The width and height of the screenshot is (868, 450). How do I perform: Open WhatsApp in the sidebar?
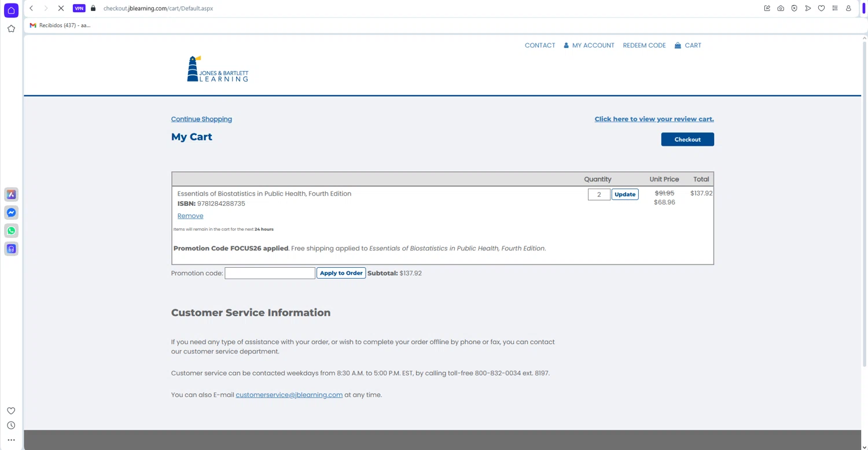11,231
